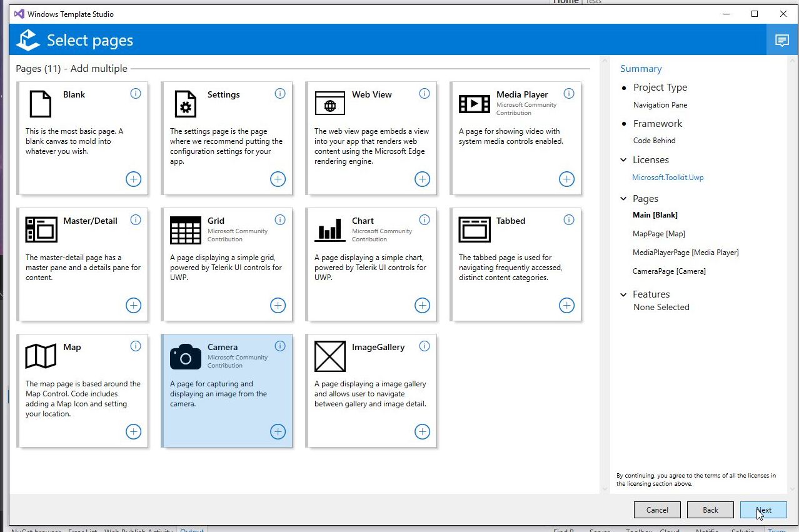Add the Settings page using plus icon

pyautogui.click(x=278, y=179)
